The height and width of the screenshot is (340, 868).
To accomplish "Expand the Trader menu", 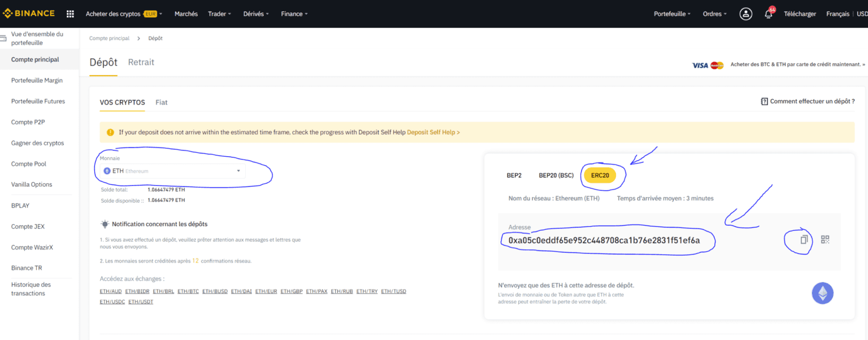I will coord(219,14).
